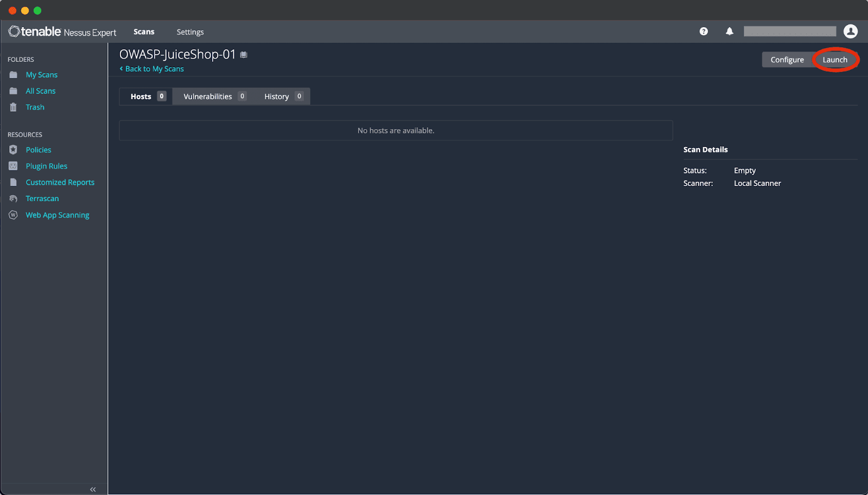
Task: Open Policies resource link
Action: click(x=39, y=150)
